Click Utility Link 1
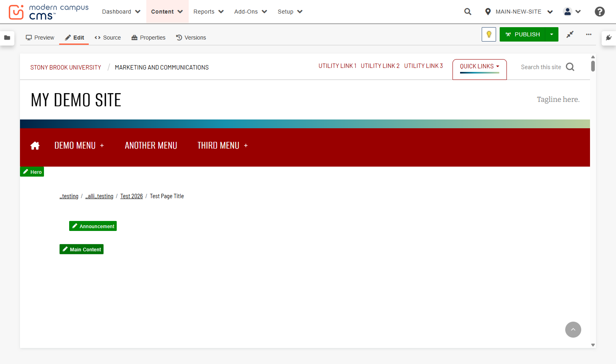616x364 pixels. point(337,66)
